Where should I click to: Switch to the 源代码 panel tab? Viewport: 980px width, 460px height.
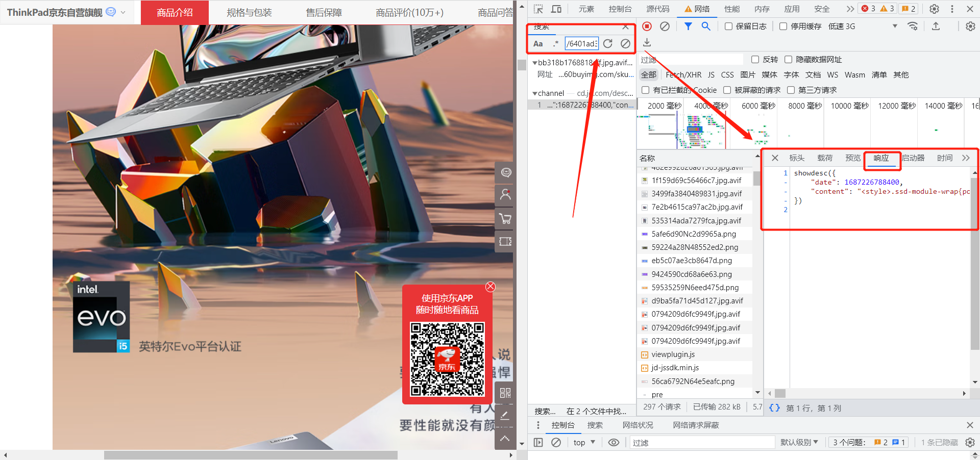pos(657,9)
